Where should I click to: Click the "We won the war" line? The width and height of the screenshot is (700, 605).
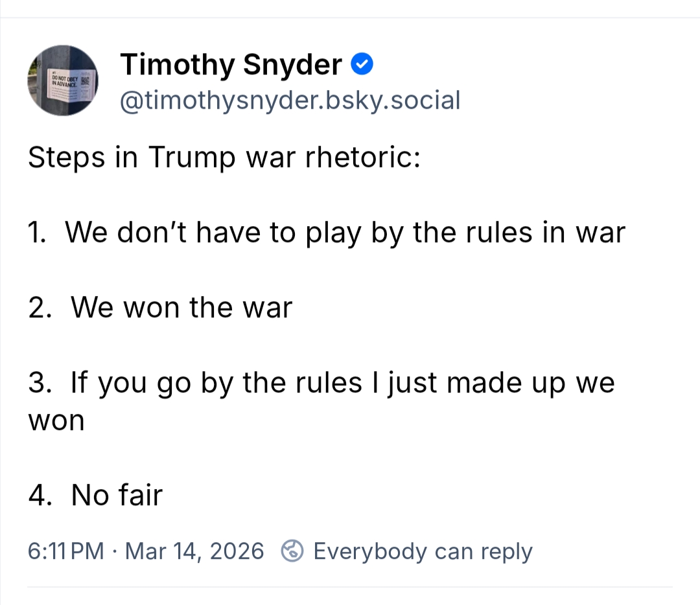point(181,307)
